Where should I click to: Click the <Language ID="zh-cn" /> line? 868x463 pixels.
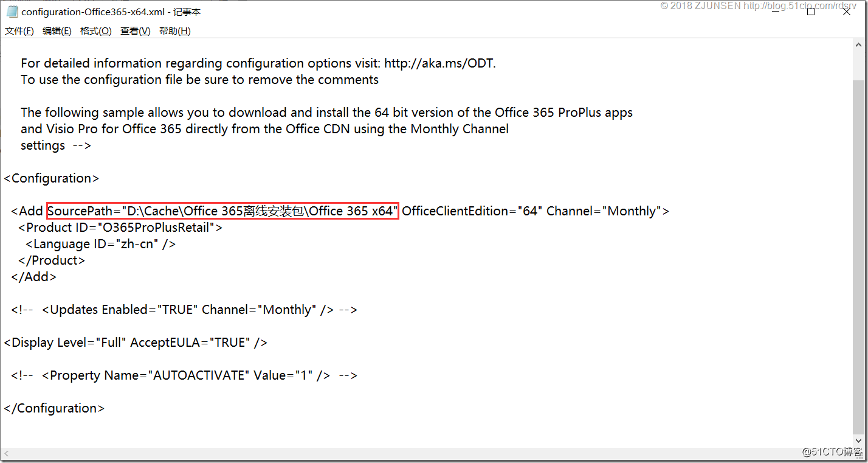(x=101, y=244)
